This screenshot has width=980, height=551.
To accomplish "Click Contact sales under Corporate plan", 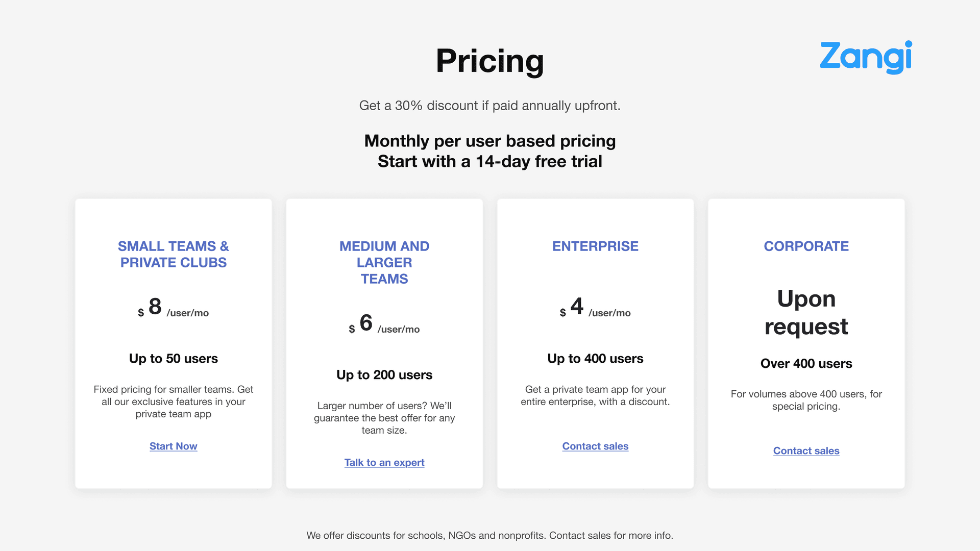I will pyautogui.click(x=806, y=451).
